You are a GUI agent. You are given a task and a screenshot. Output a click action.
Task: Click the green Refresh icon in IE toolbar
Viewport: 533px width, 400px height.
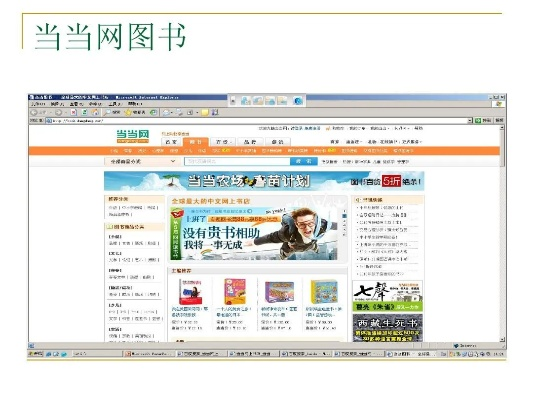pos(85,112)
